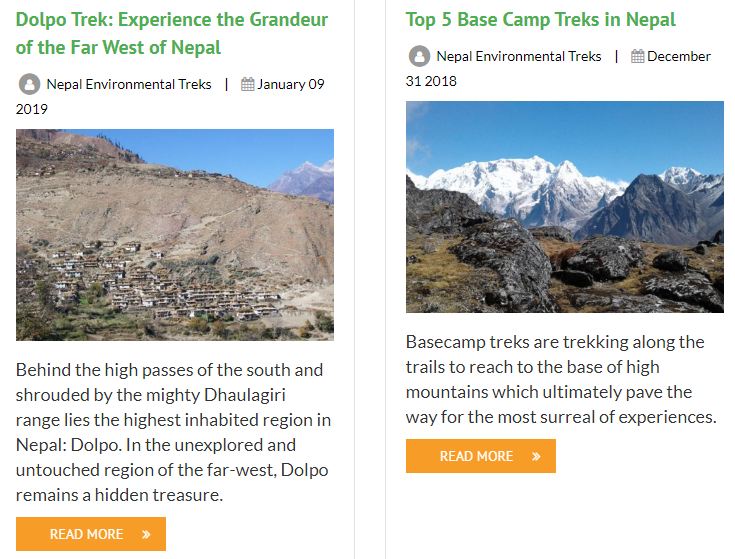Screen dimensions: 735x559
Task: Click the Basecamp treks excerpt paragraph
Action: point(561,379)
